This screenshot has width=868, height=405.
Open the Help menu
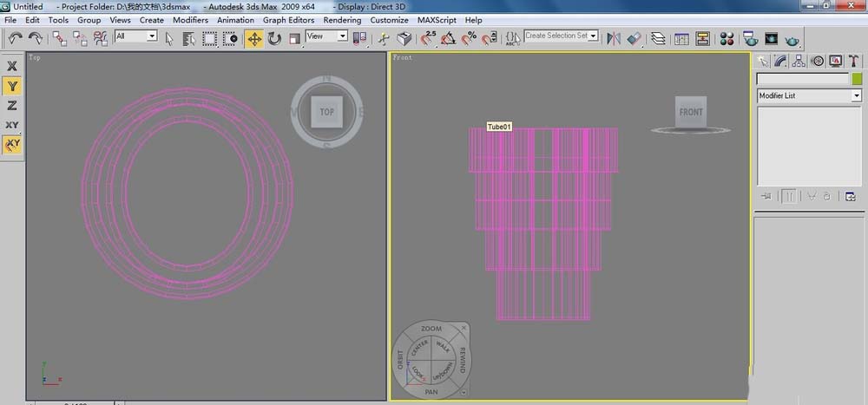click(x=473, y=20)
